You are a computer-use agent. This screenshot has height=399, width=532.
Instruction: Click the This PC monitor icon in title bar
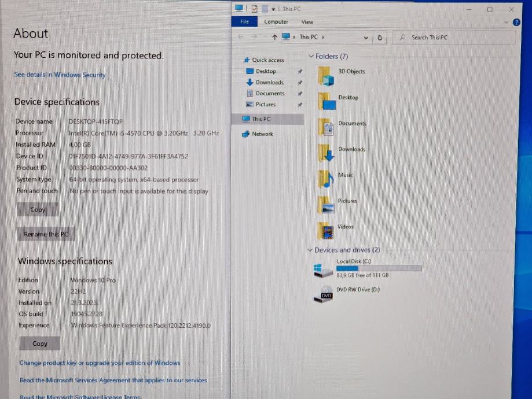click(x=239, y=8)
